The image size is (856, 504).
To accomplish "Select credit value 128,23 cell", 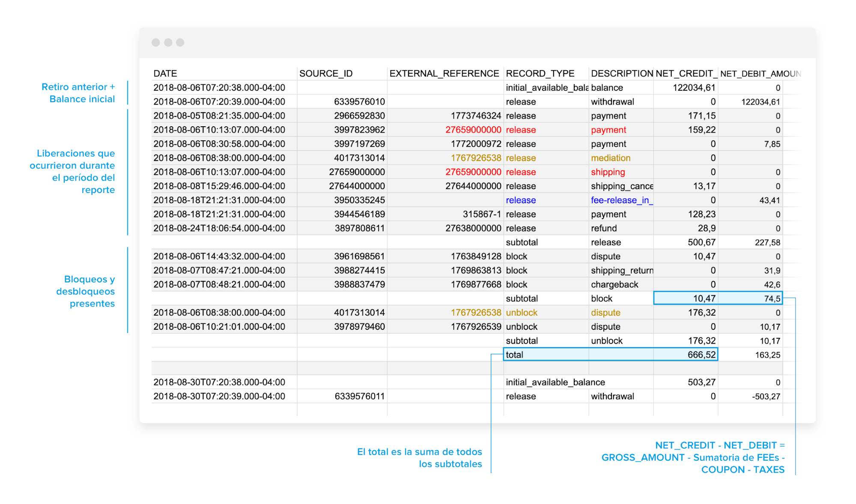I will [686, 214].
